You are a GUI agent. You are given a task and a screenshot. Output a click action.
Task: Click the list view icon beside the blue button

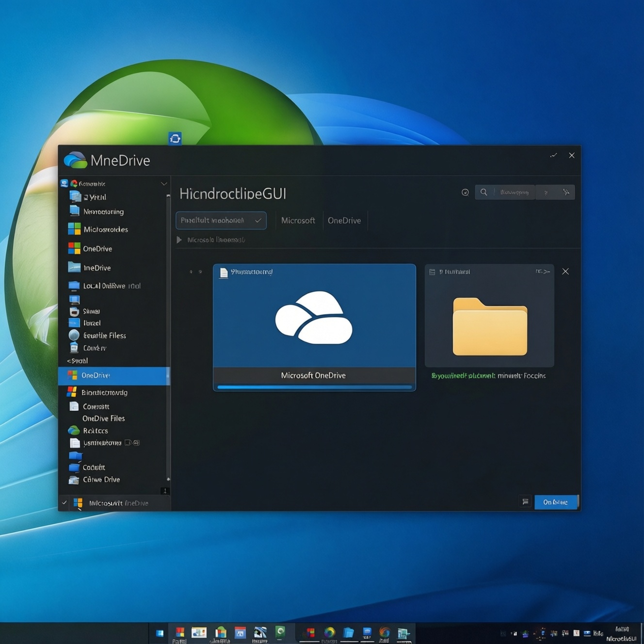click(525, 501)
